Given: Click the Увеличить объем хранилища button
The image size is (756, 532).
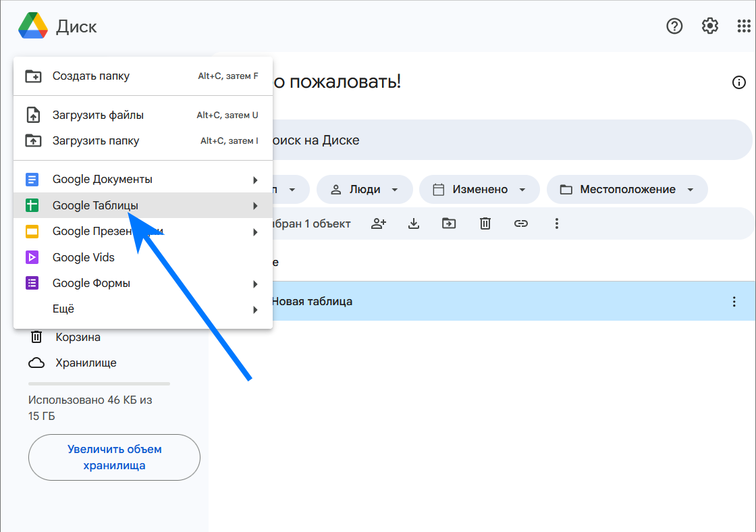Looking at the screenshot, I should [113, 457].
